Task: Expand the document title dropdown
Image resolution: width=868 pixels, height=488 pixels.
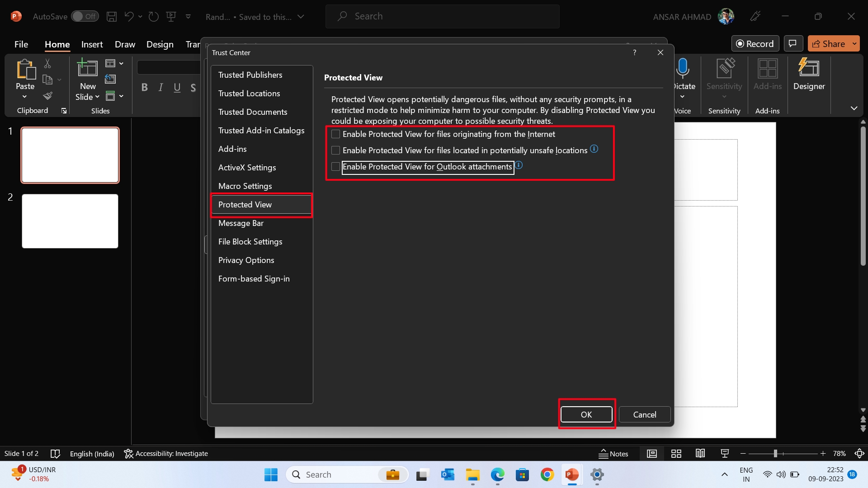Action: click(x=301, y=16)
